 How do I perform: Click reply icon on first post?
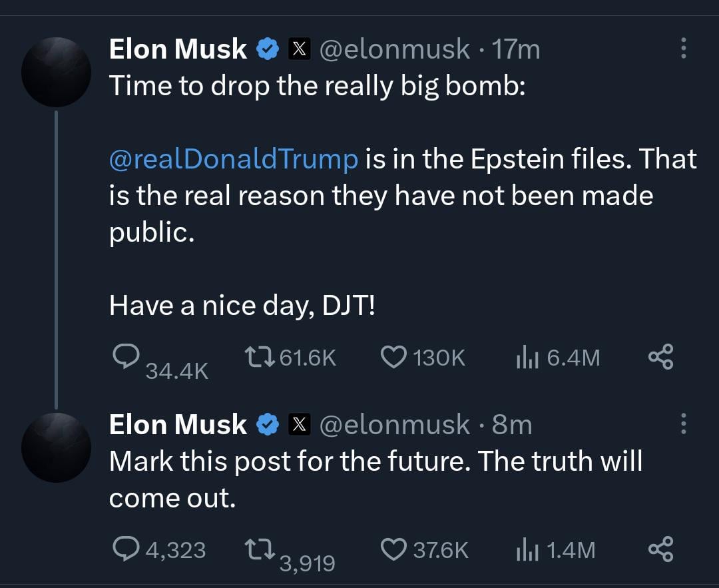[126, 356]
